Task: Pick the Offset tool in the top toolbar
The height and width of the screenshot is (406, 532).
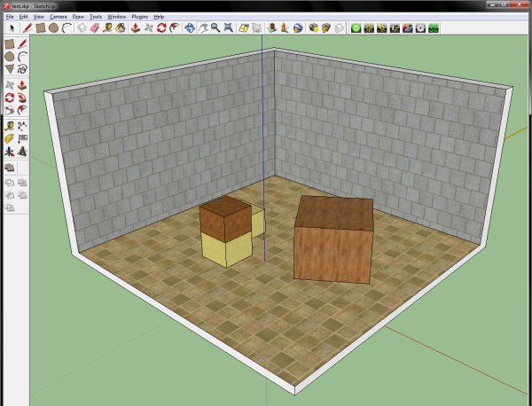Action: point(175,28)
